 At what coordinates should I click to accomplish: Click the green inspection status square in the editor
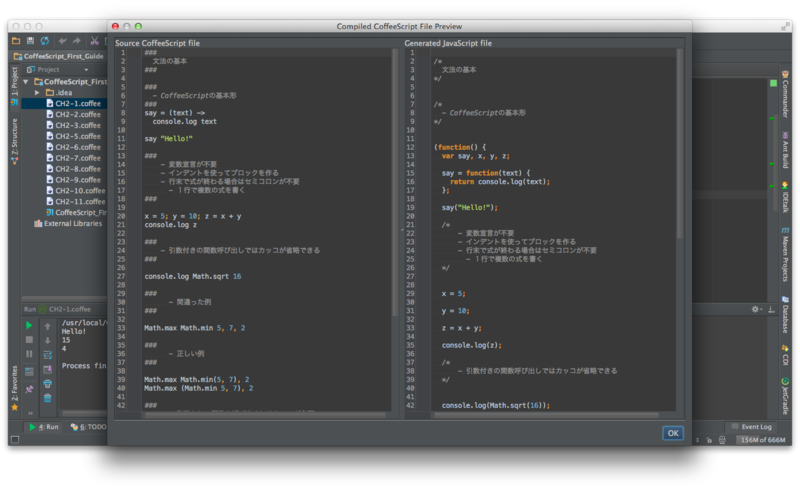[x=773, y=83]
